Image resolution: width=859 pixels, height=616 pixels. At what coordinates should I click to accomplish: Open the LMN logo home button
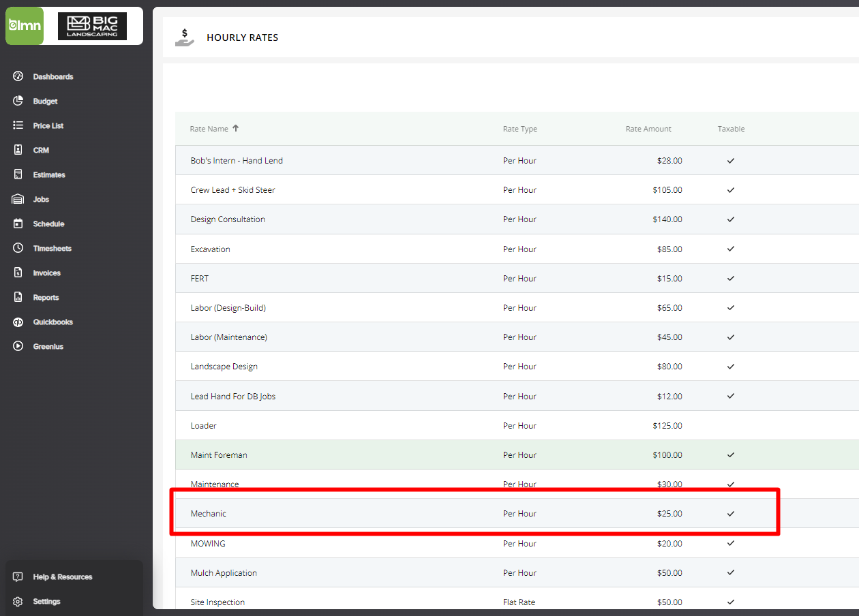coord(25,26)
